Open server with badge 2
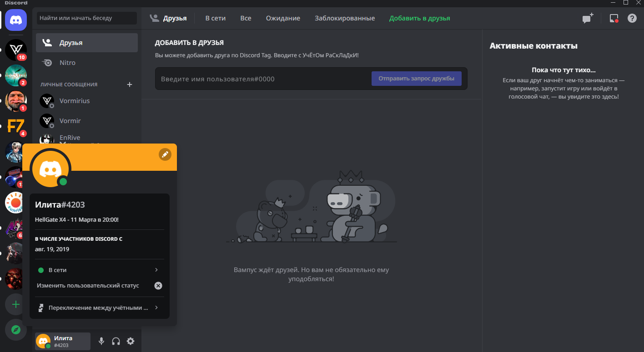Viewport: 644px width, 352px height. [16, 75]
